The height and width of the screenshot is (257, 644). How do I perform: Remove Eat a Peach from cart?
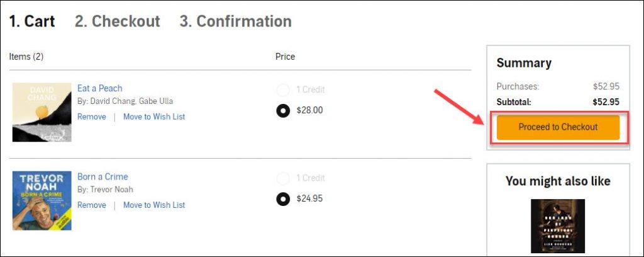(92, 117)
